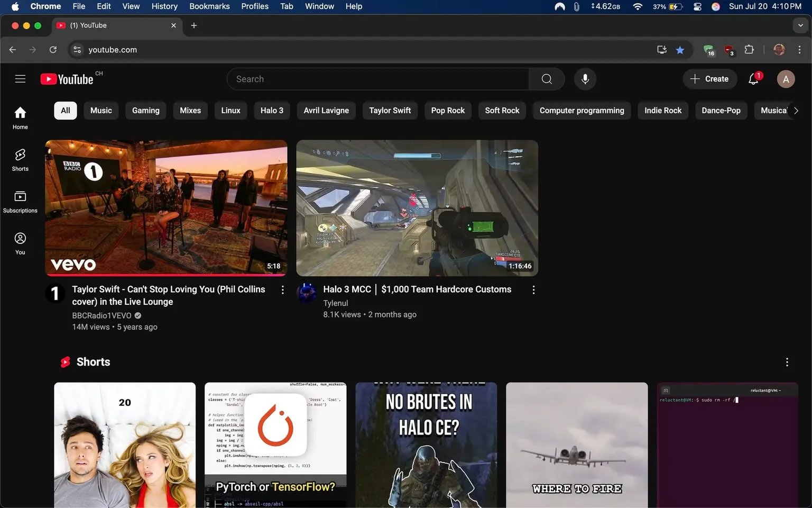
Task: Open options menu on Taylor Swift video
Action: coord(283,289)
